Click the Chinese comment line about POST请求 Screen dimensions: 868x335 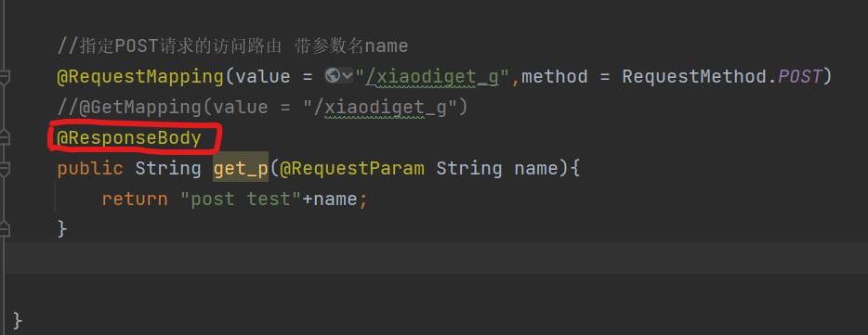(232, 45)
